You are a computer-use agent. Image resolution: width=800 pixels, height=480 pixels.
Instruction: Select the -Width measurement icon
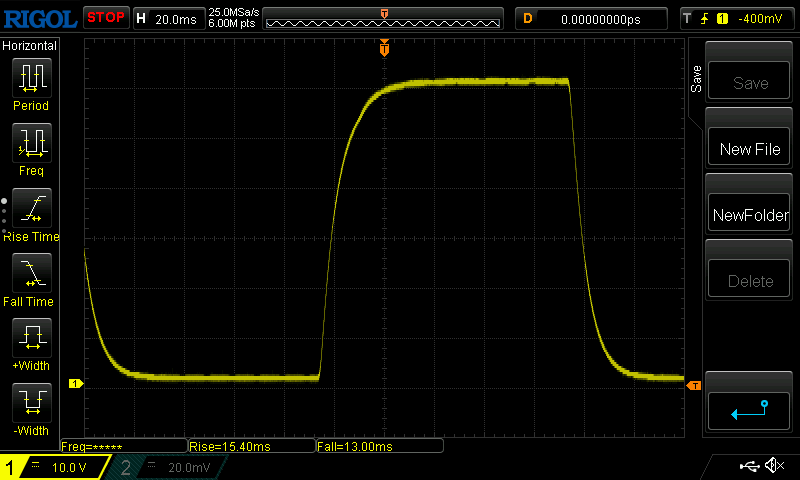pos(32,402)
